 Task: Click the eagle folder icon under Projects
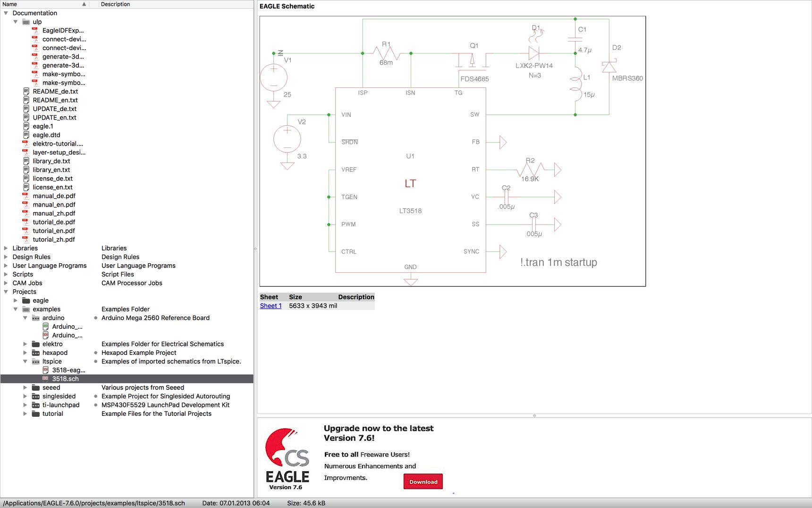coord(26,301)
